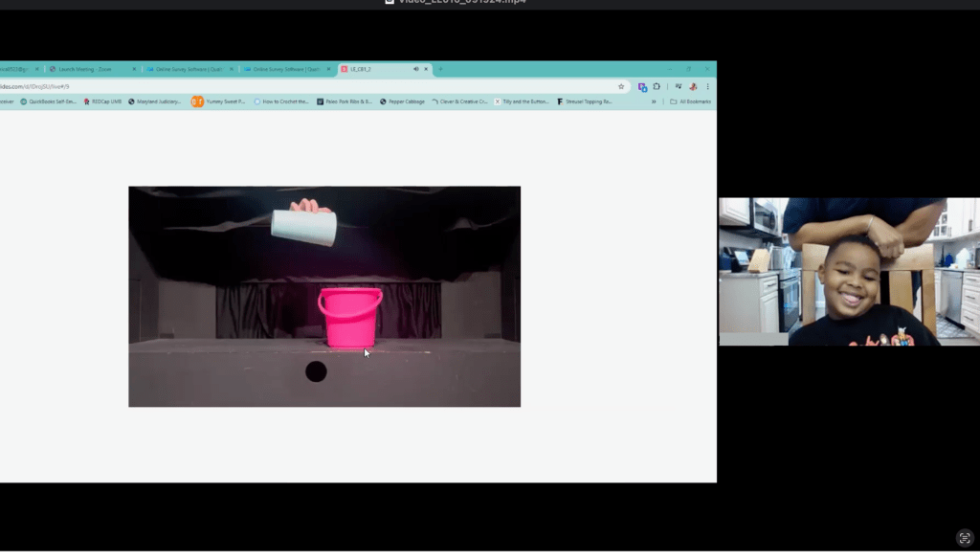Switch to the first Online Survey Software tab
Image resolution: width=980 pixels, height=560 pixels.
187,69
